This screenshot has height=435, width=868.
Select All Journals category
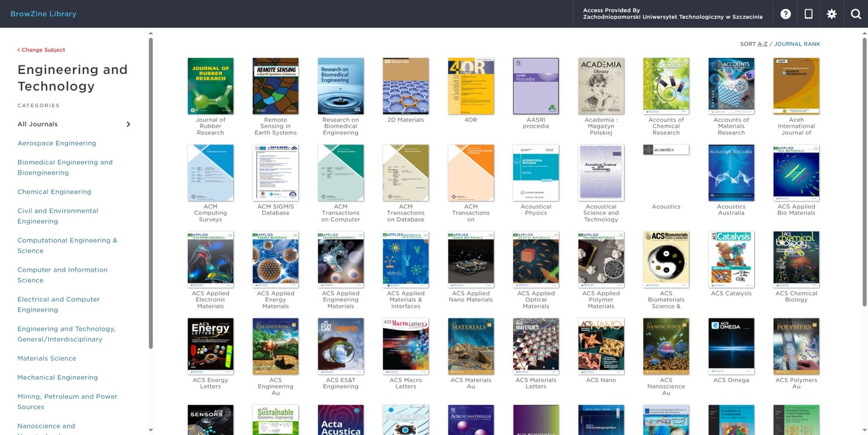(x=38, y=124)
